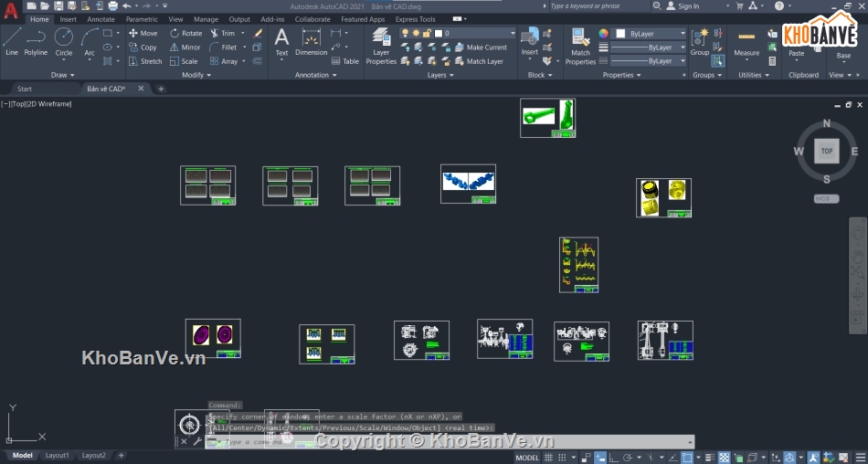Toggle transparency in status bar
The height and width of the screenshot is (464, 868).
click(x=724, y=458)
